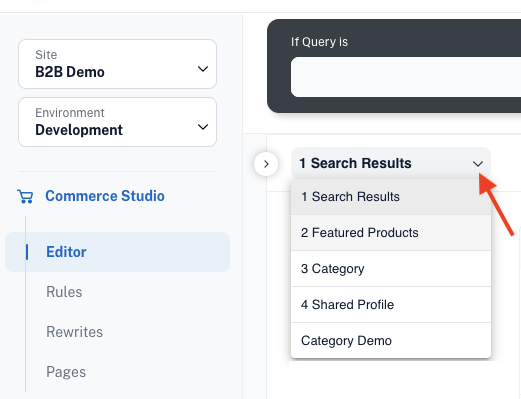Click the Commerce Studio cart icon
This screenshot has height=399, width=521.
click(x=25, y=196)
